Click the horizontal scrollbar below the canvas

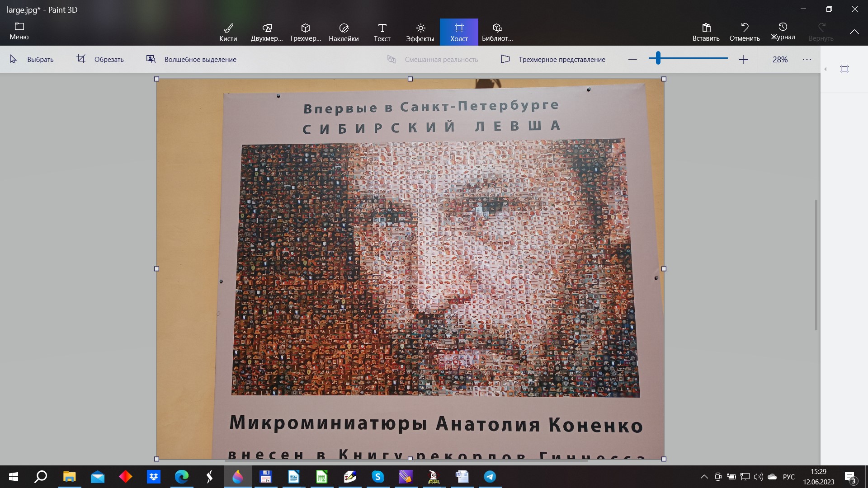[x=406, y=461]
